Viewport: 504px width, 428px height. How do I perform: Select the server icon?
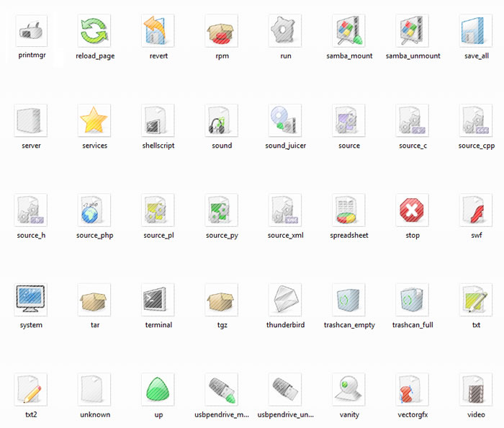pyautogui.click(x=30, y=120)
